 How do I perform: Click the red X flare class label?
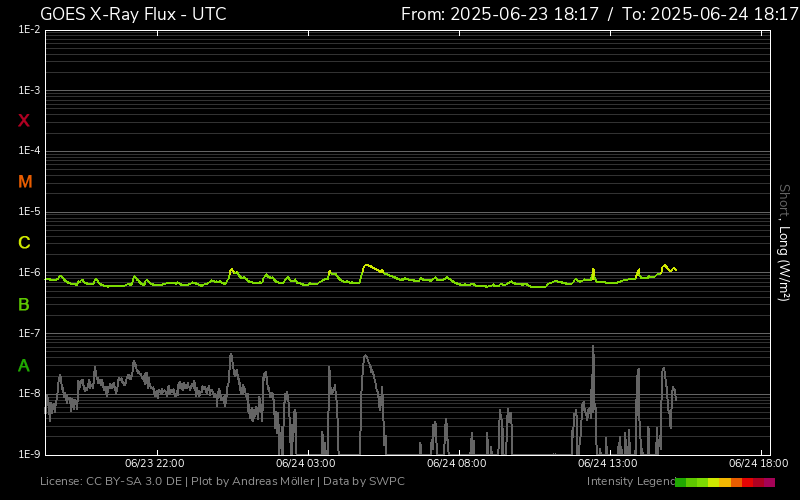pyautogui.click(x=24, y=121)
